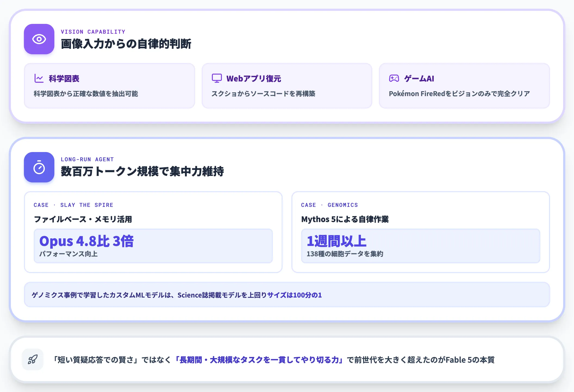
Task: Click the Webアプリ復元 card title
Action: click(x=254, y=79)
